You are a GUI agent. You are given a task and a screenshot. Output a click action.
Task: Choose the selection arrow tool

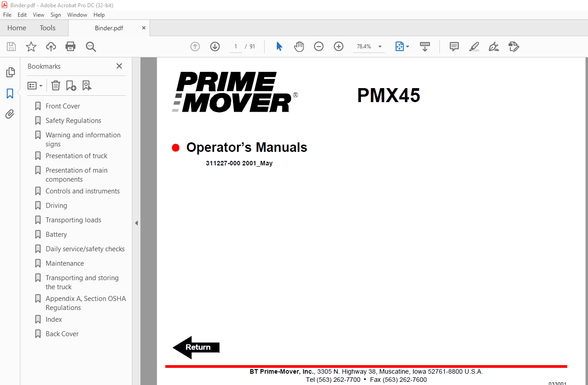tap(279, 47)
